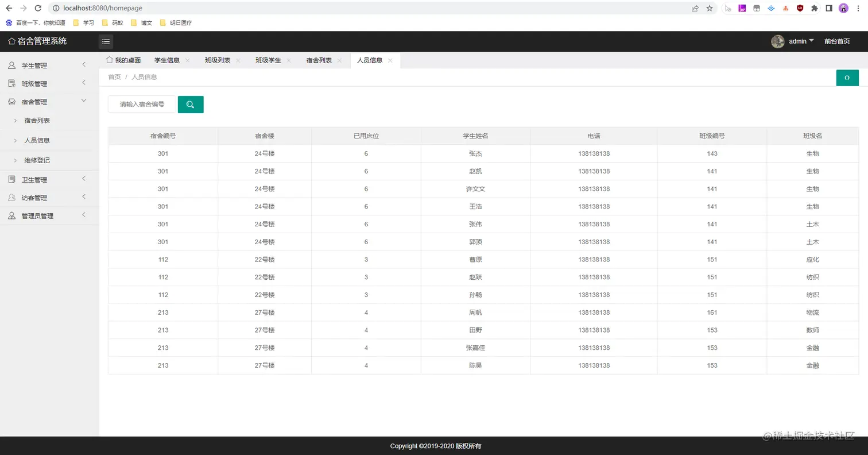The width and height of the screenshot is (868, 455).
Task: Click the 数师 class name cell
Action: point(812,330)
